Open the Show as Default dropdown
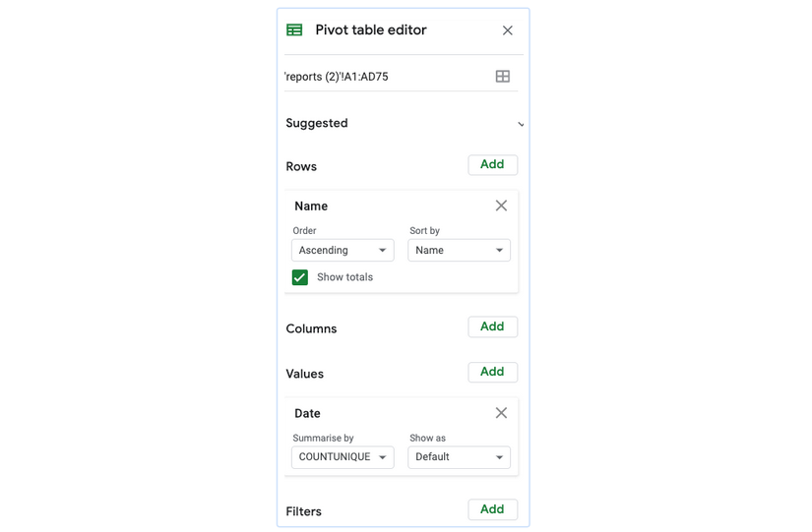The width and height of the screenshot is (812, 532). (x=459, y=457)
